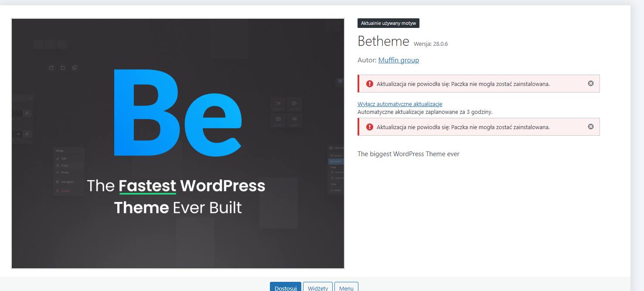Viewport: 644px width, 291px height.
Task: Click the Betheme theme title heading
Action: click(383, 41)
